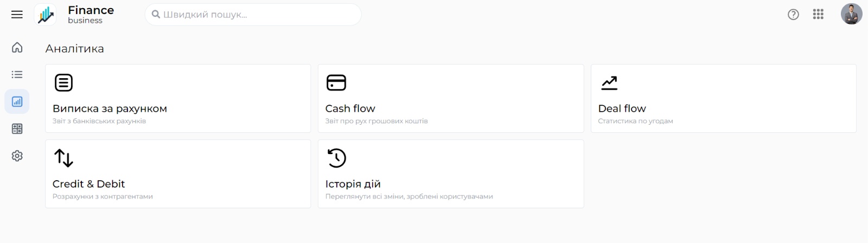Click the Finance business logo icon
The height and width of the screenshot is (243, 868).
click(x=46, y=15)
